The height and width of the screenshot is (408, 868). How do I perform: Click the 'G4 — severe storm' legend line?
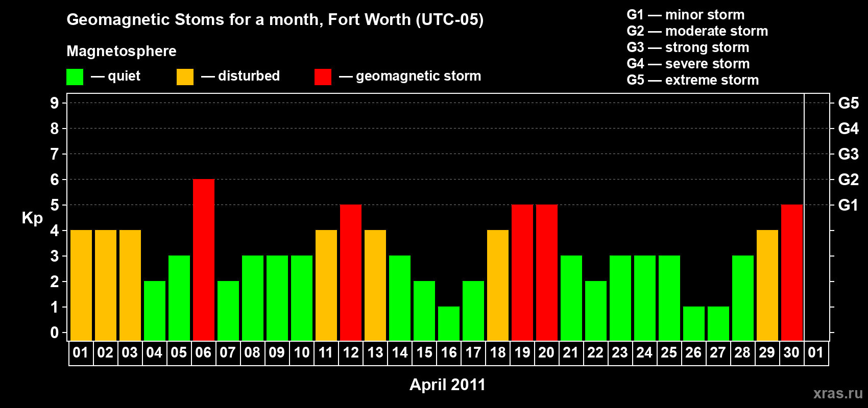point(688,64)
